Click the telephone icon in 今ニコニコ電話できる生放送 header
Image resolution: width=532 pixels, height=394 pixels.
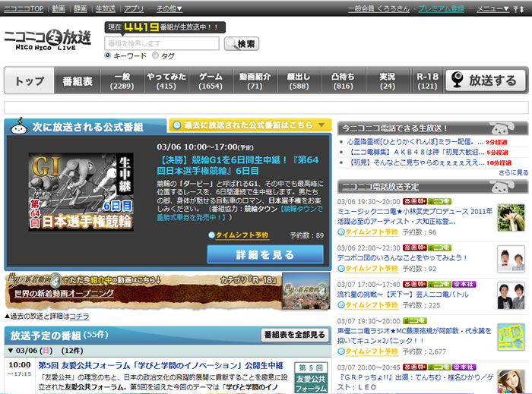click(x=502, y=128)
